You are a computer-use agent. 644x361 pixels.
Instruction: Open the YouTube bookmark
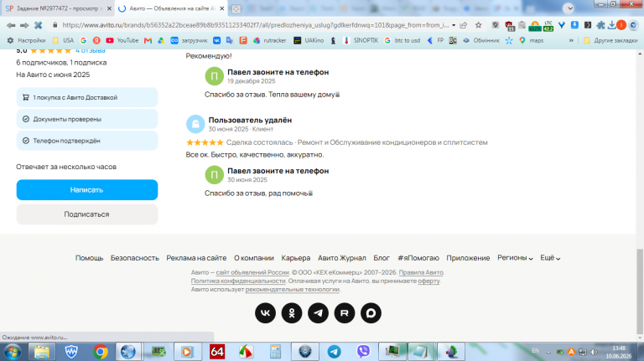point(122,40)
